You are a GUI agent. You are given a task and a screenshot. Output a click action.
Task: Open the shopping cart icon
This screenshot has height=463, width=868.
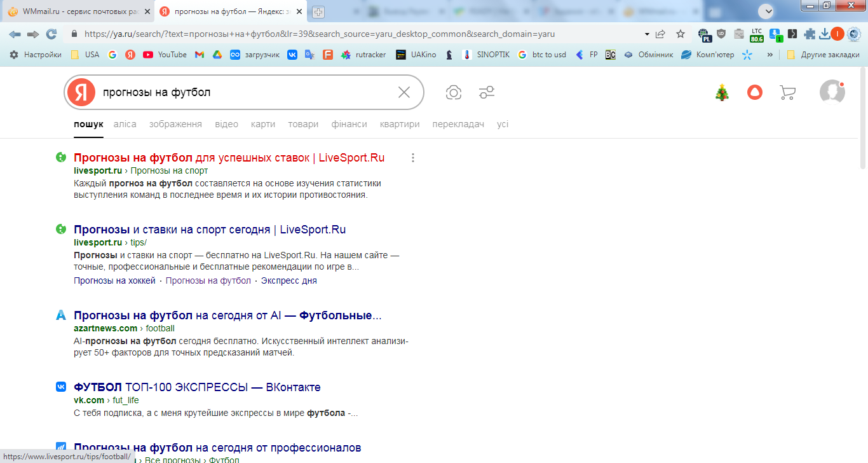tap(787, 93)
